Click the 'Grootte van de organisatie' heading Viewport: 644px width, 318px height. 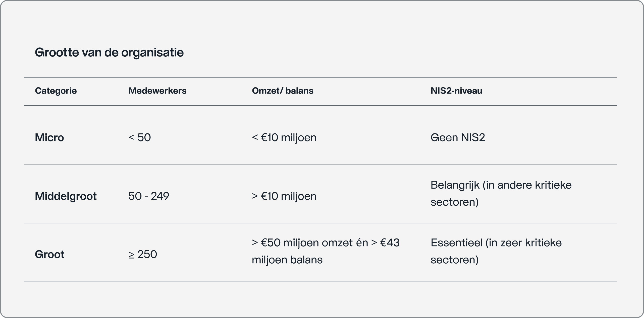click(109, 52)
